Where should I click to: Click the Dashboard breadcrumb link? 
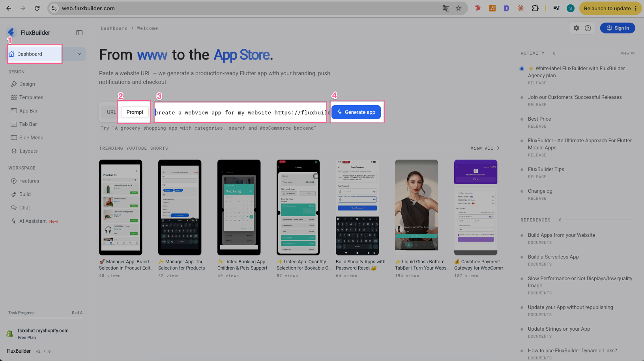click(x=114, y=28)
